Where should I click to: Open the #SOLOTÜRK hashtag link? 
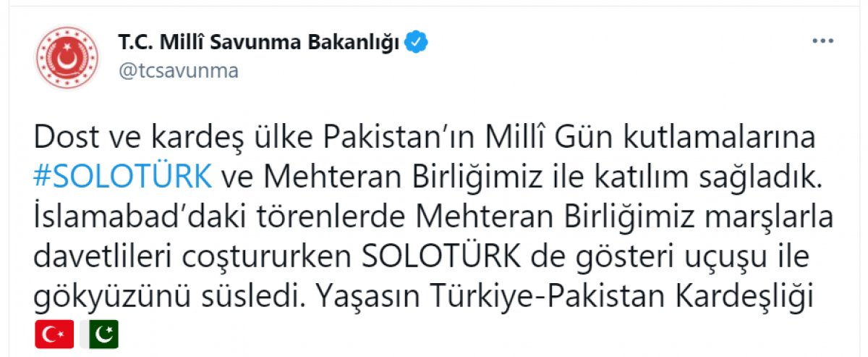point(123,176)
